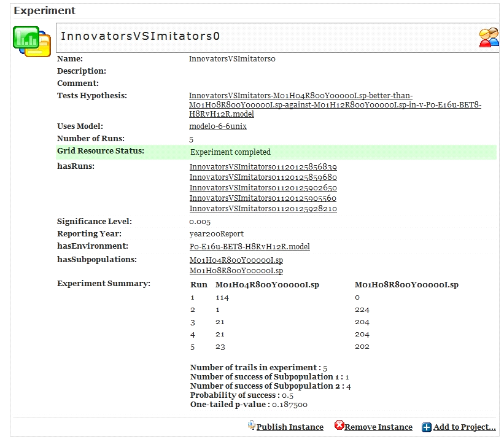Click the users icon in title bar
Viewport: 504px width, 439px height.
(489, 37)
